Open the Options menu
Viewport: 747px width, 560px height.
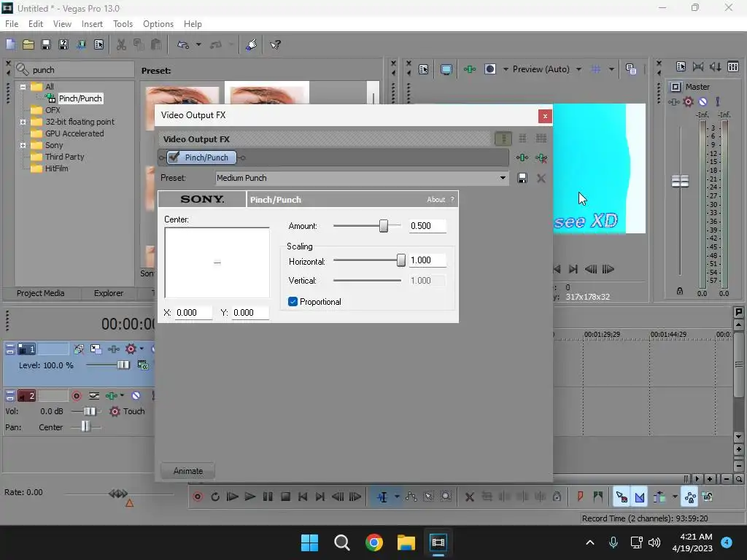point(158,24)
